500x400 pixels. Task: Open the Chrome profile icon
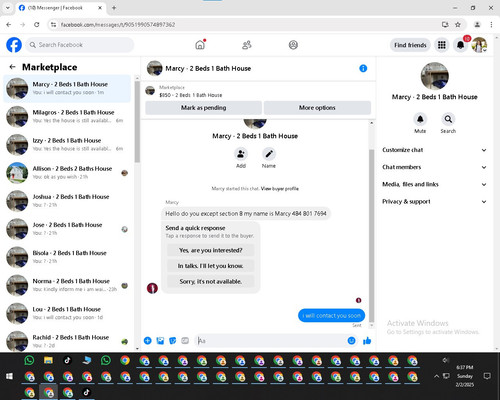(477, 24)
